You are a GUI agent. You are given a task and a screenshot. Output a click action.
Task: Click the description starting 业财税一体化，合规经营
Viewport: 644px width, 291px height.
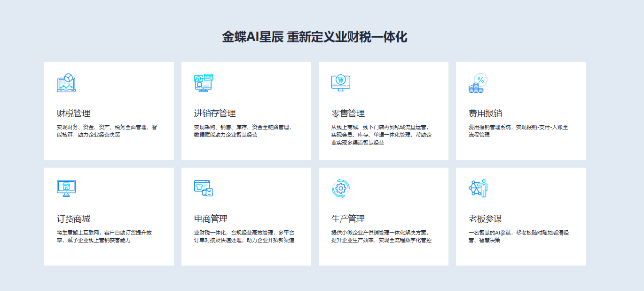[x=244, y=236]
